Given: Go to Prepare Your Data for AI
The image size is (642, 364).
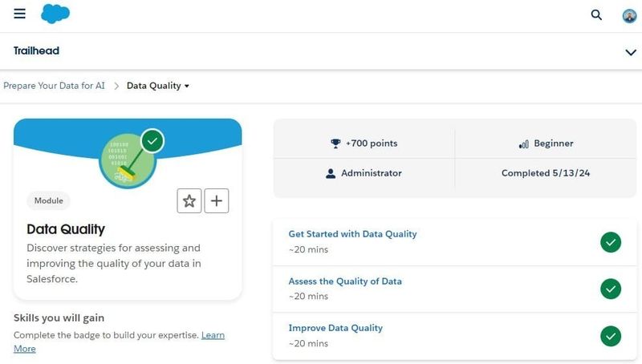Looking at the screenshot, I should [54, 86].
